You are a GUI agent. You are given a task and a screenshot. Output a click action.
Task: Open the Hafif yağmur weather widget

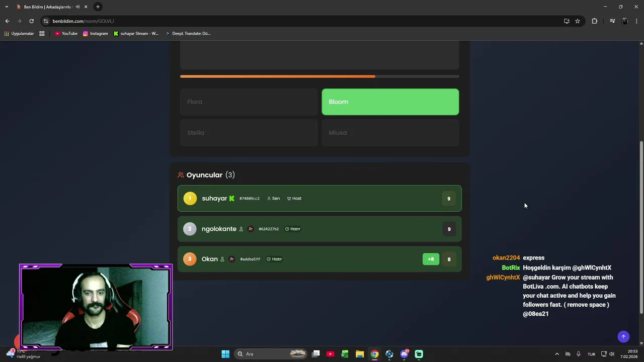(x=23, y=354)
